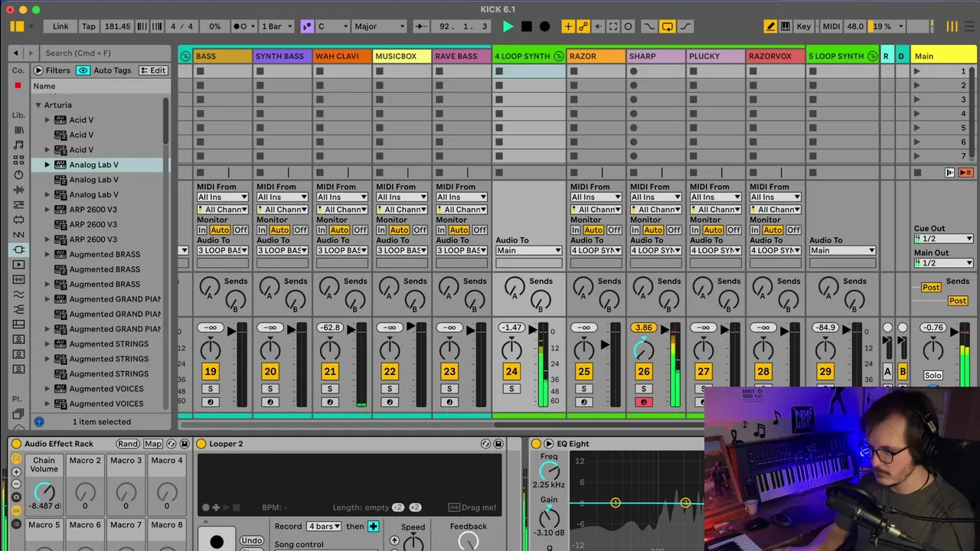Viewport: 980px width, 551px height.
Task: Toggle Looper 2 device activator
Action: [x=201, y=444]
